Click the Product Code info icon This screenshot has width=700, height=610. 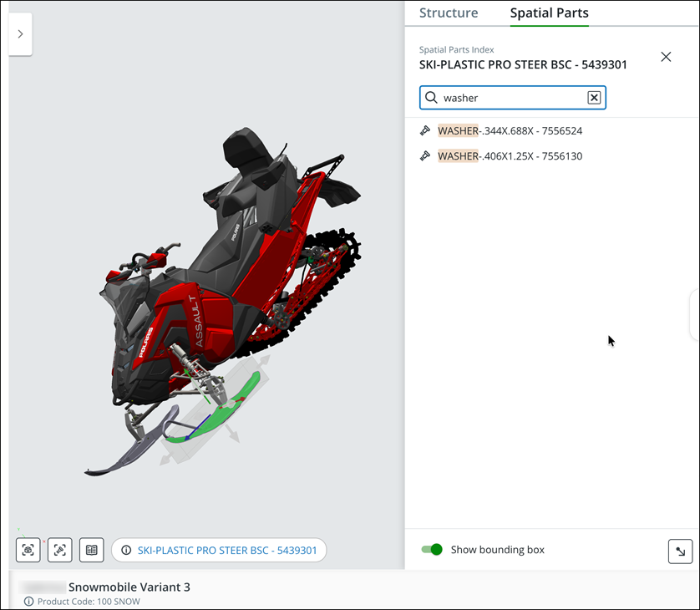(28, 602)
